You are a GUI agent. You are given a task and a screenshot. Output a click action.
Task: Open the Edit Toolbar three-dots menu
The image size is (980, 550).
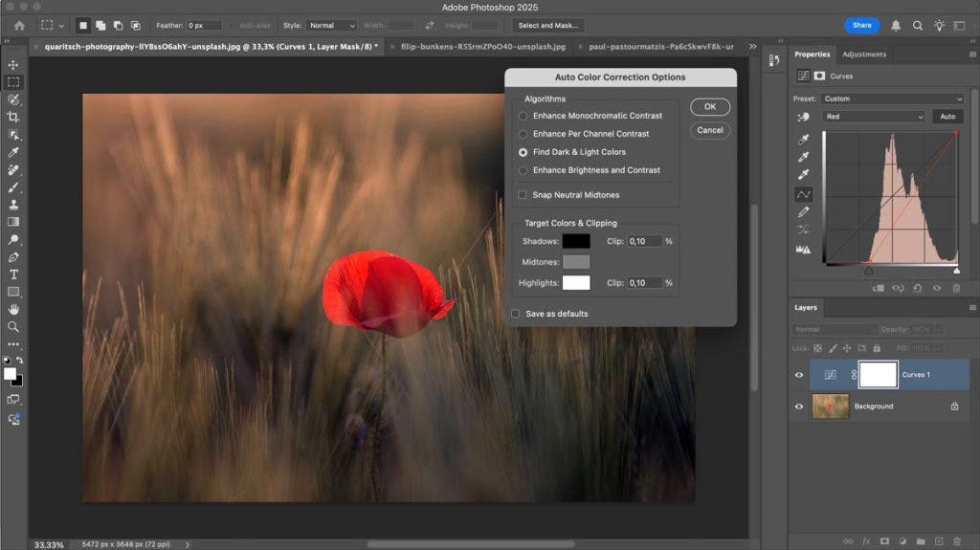point(13,344)
